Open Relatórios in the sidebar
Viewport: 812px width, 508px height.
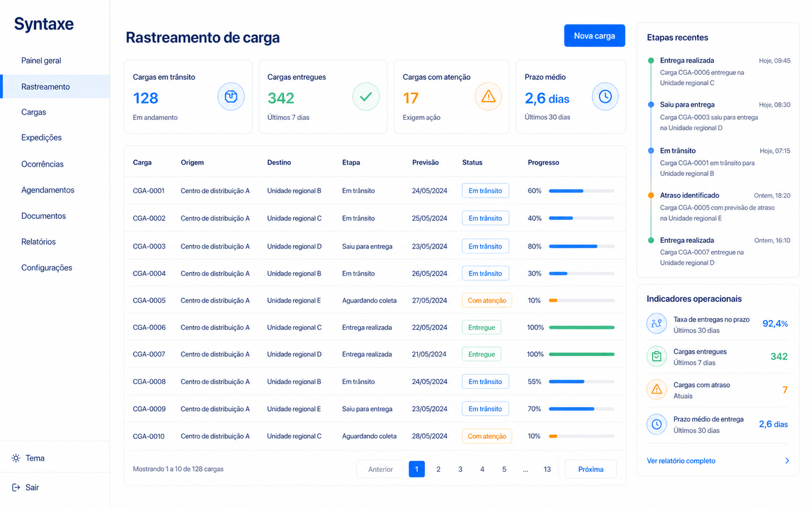(x=39, y=242)
